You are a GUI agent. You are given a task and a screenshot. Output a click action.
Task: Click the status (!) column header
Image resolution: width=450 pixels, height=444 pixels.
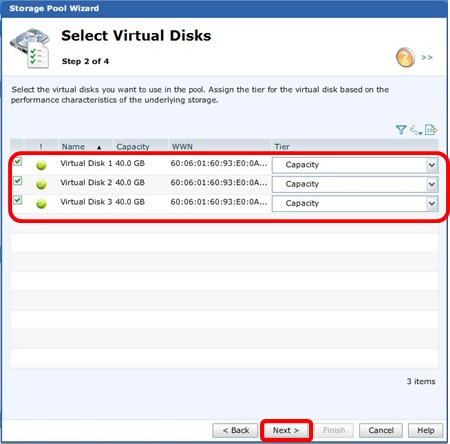coord(41,146)
